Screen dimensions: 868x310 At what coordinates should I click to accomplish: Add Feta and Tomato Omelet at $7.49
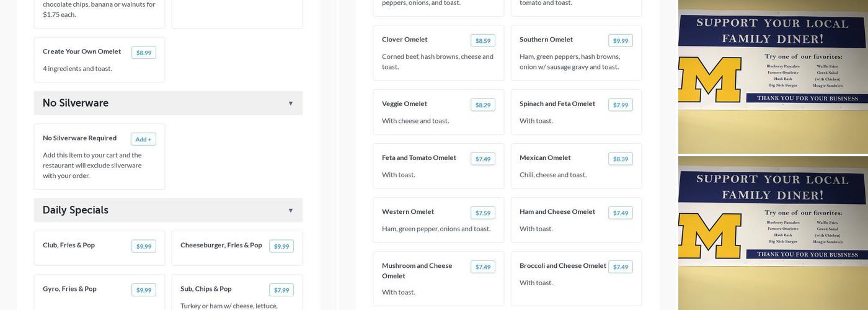point(482,159)
